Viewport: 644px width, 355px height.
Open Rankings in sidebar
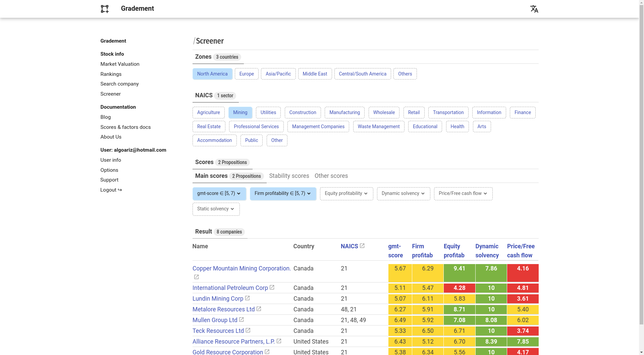[111, 74]
